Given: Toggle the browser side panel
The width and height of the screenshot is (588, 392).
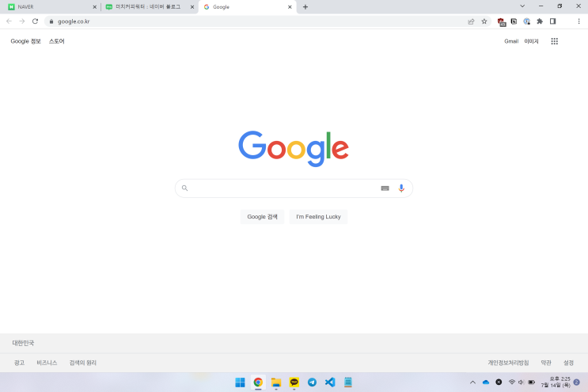Looking at the screenshot, I should (x=552, y=21).
